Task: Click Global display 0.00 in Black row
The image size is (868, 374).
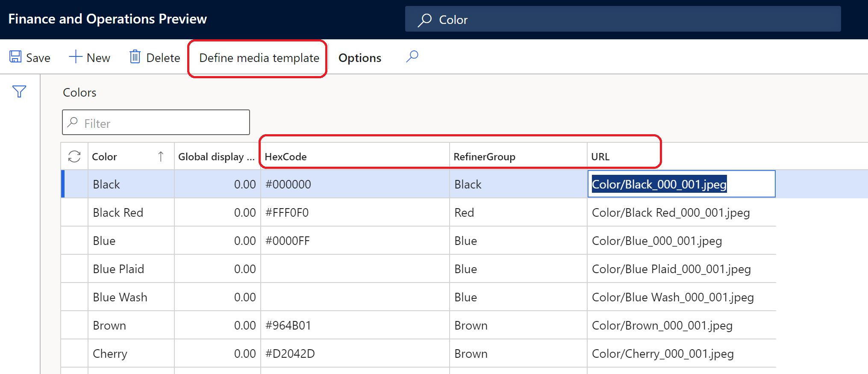Action: (x=217, y=184)
